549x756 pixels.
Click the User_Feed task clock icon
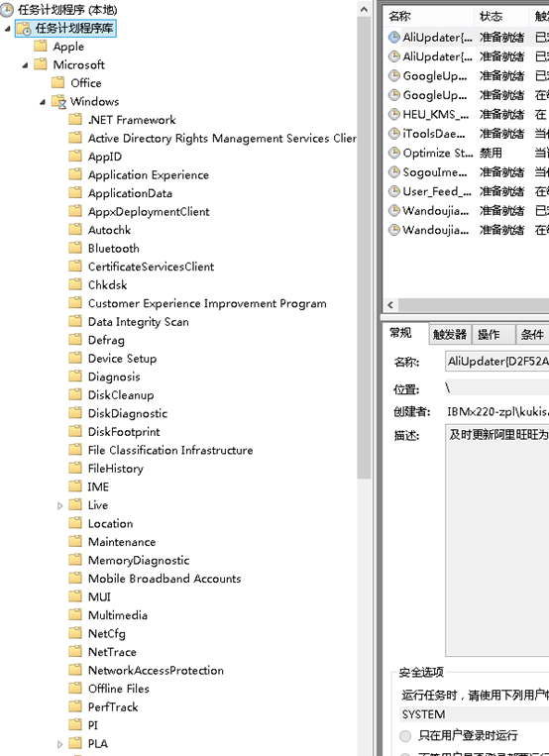click(394, 191)
